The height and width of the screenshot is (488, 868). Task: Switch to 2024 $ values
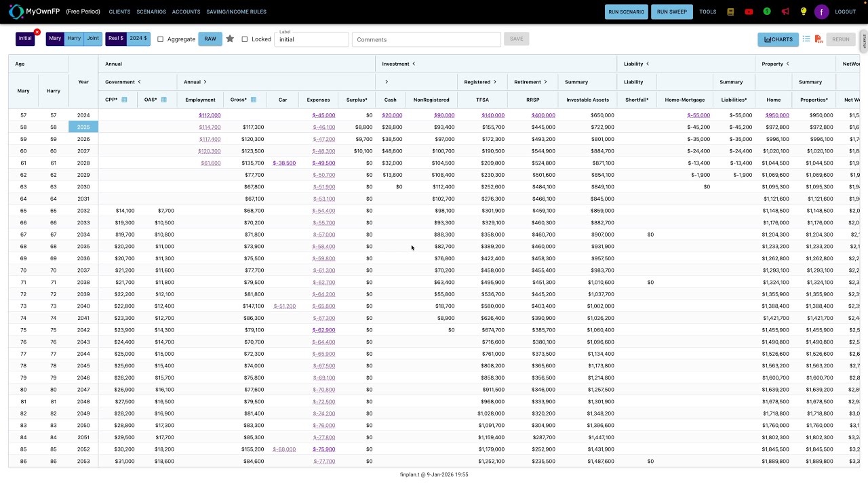coord(138,39)
